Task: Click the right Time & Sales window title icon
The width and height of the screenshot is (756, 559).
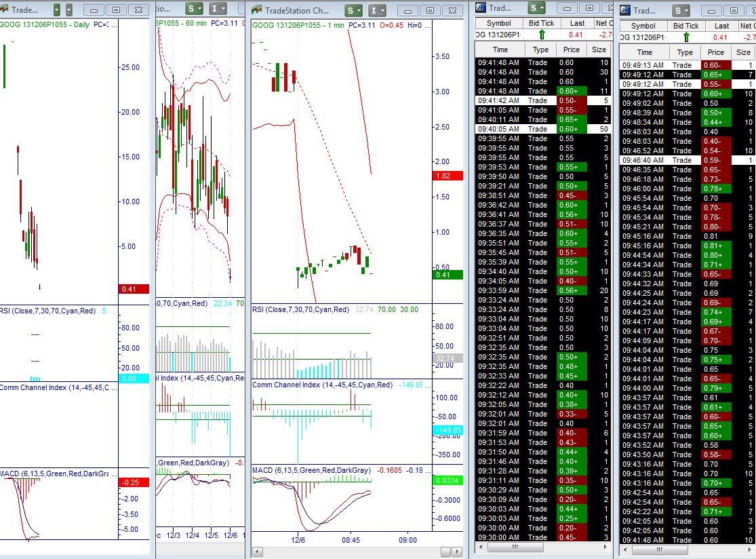Action: [625, 10]
